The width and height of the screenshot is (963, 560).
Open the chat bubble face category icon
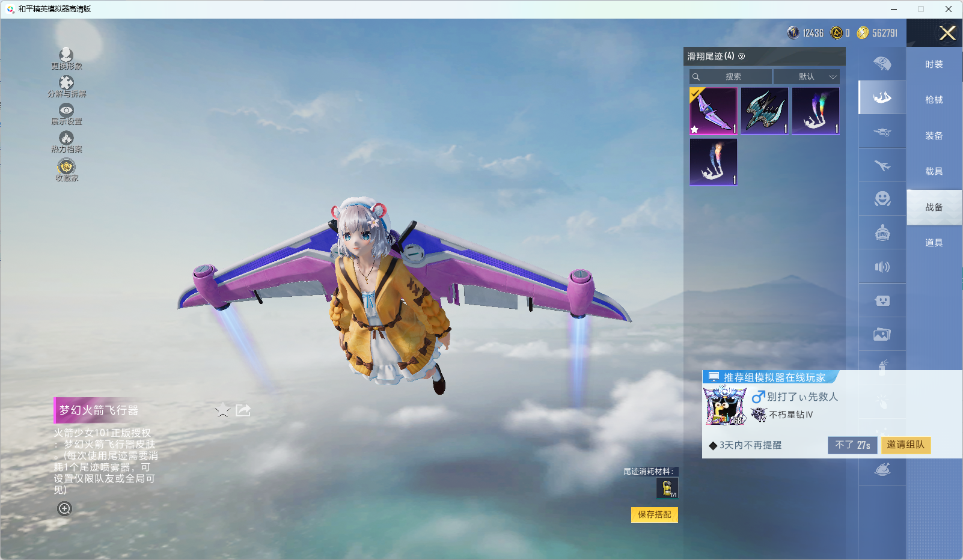pos(882,300)
